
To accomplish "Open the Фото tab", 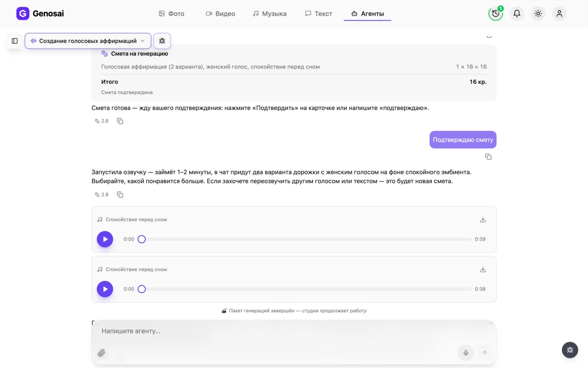I will click(171, 14).
